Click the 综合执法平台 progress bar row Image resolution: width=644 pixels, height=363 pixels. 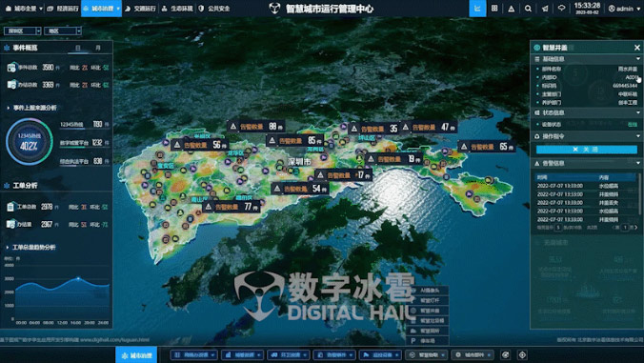coord(84,161)
